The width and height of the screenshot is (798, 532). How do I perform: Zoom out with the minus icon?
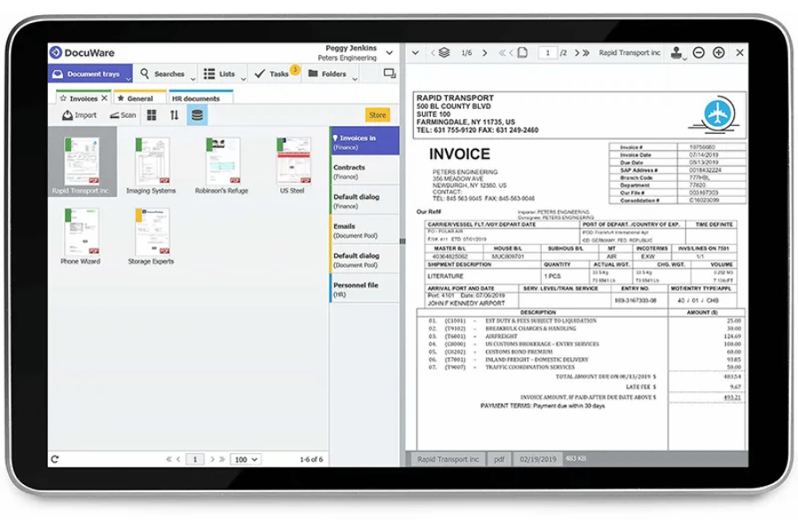coord(699,52)
